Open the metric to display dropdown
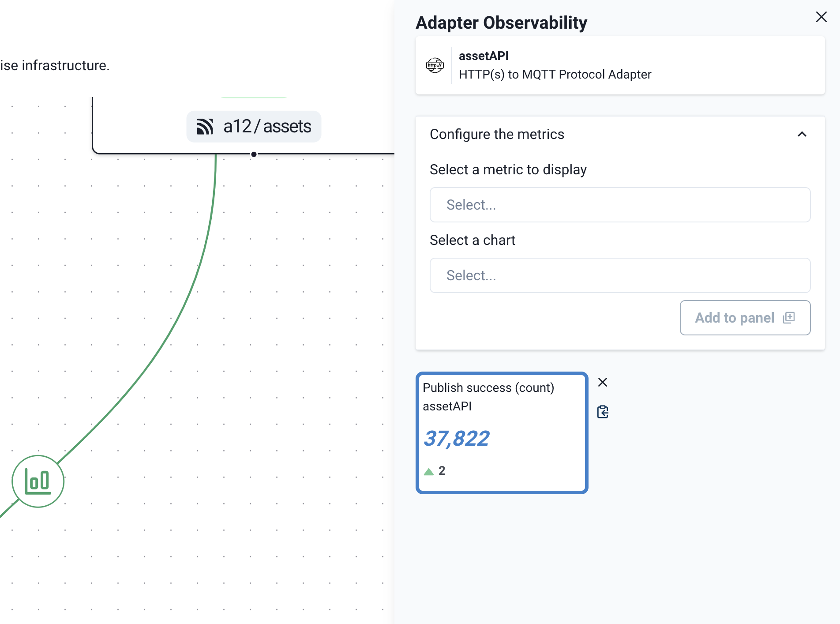Viewport: 840px width, 624px height. (x=619, y=204)
